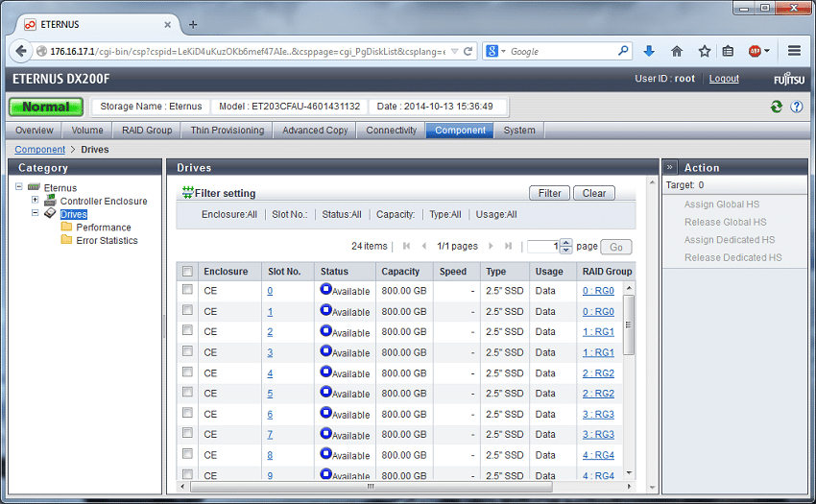Go to the next page of drives
Viewport: 816px width, 504px height.
(x=491, y=246)
